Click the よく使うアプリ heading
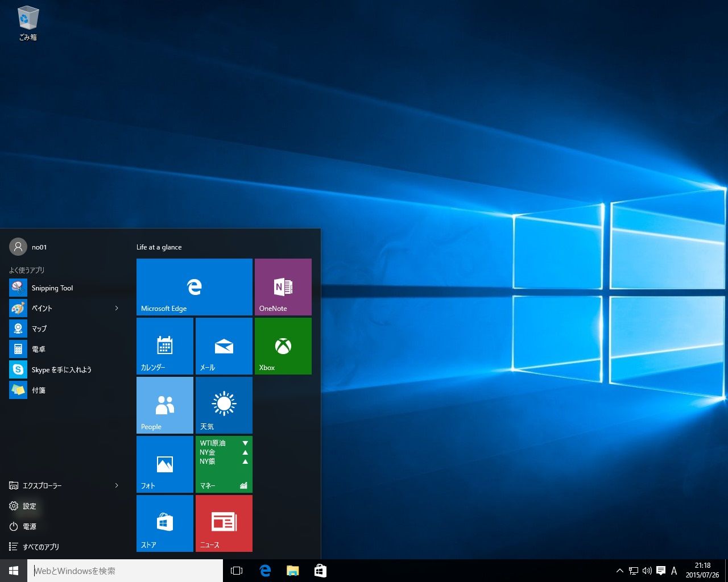Viewport: 728px width, 582px height. point(27,270)
